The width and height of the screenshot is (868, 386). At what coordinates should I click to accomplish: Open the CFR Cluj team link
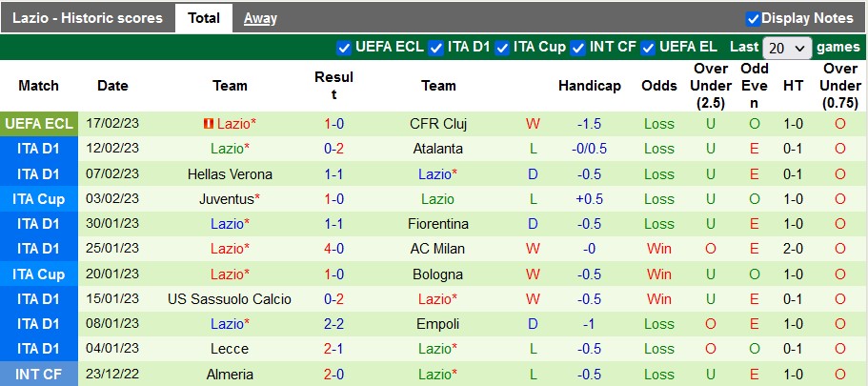coord(437,124)
